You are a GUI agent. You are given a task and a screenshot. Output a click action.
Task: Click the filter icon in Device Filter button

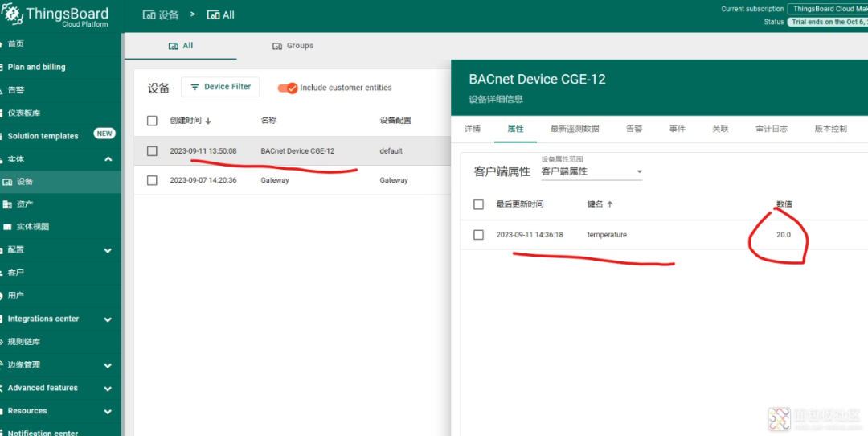click(x=194, y=87)
